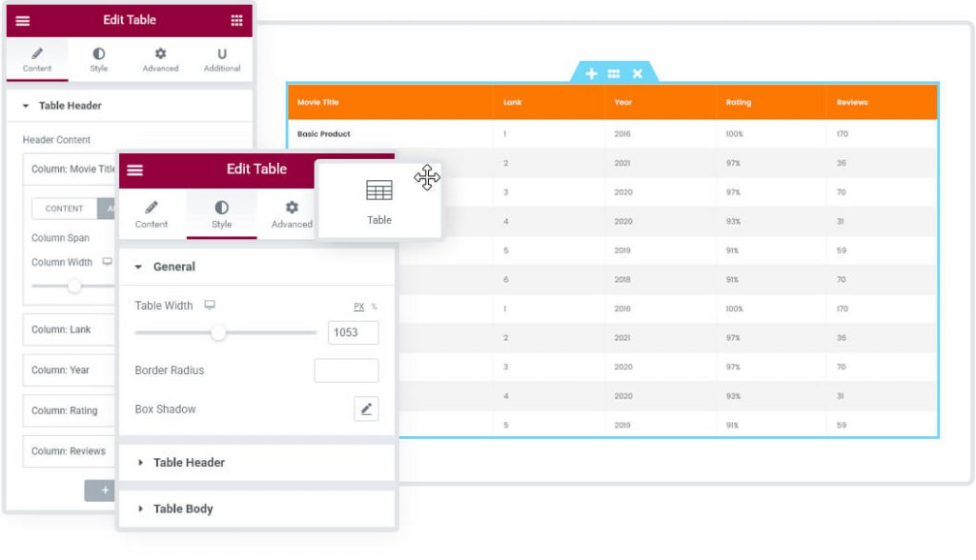Click the edit-section grid handle above the table
The height and width of the screenshot is (560, 976).
614,73
